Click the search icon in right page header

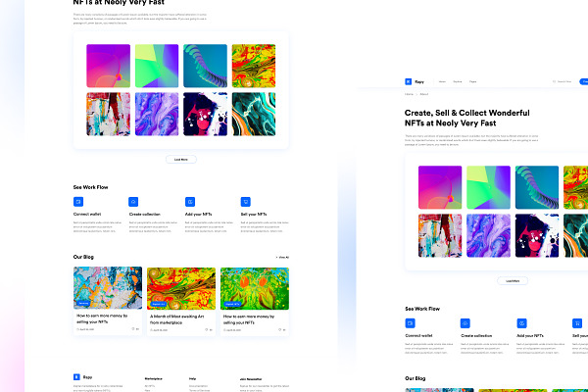click(x=554, y=81)
